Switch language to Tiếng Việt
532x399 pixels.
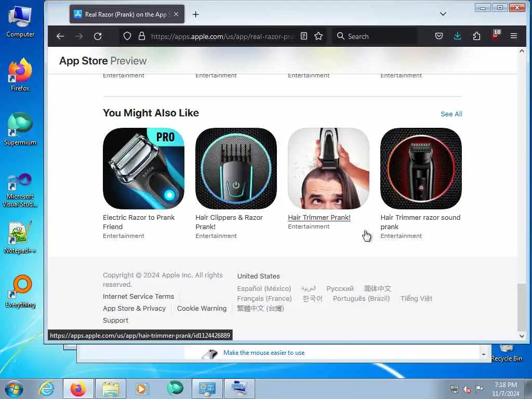(x=416, y=299)
